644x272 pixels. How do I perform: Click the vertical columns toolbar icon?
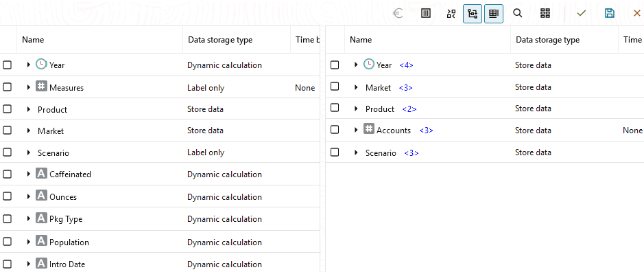[426, 14]
